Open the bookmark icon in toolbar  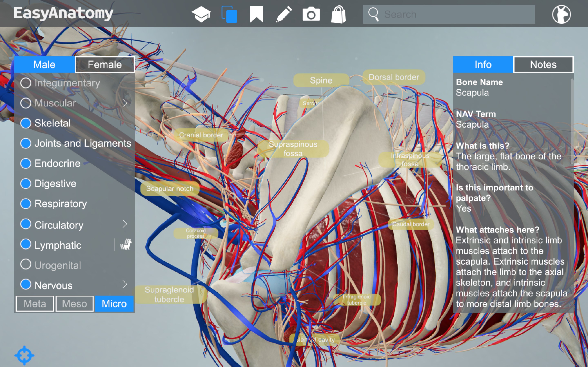(x=257, y=14)
